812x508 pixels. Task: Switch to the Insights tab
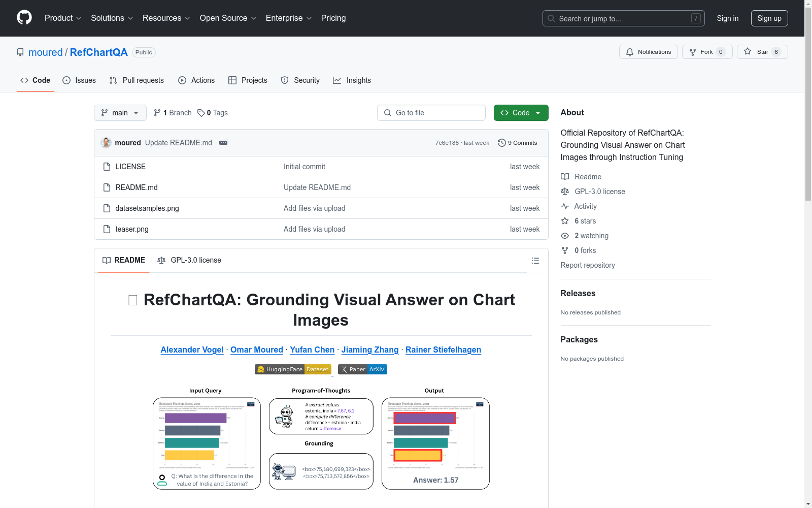tap(352, 80)
